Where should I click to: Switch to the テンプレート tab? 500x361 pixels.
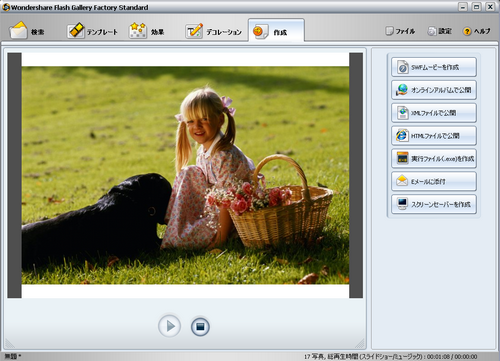92,32
